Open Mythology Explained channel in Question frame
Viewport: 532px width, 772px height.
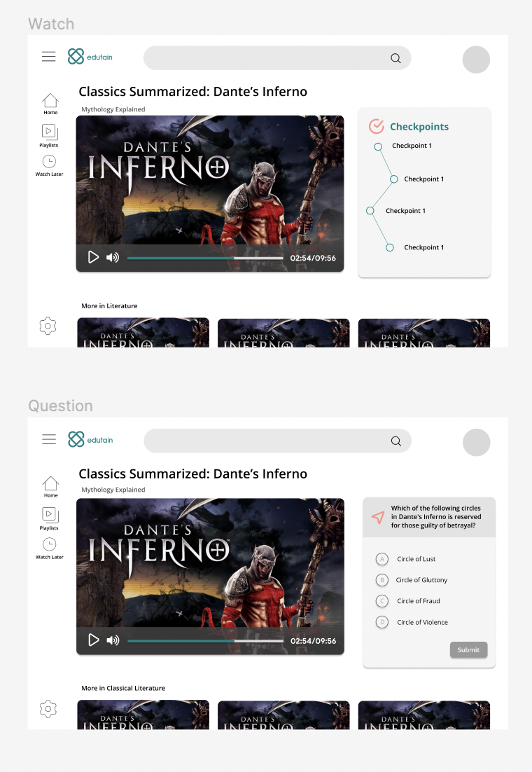[x=113, y=490]
